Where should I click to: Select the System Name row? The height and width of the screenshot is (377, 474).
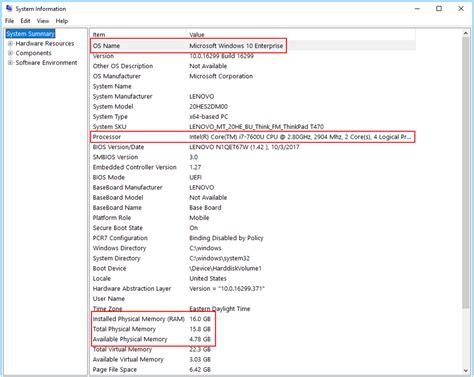click(253, 86)
